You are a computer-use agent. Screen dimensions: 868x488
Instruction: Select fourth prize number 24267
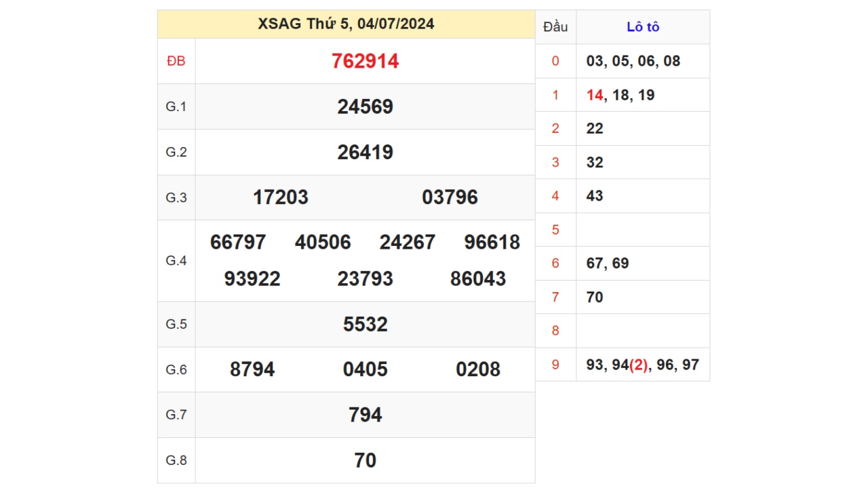coord(408,242)
